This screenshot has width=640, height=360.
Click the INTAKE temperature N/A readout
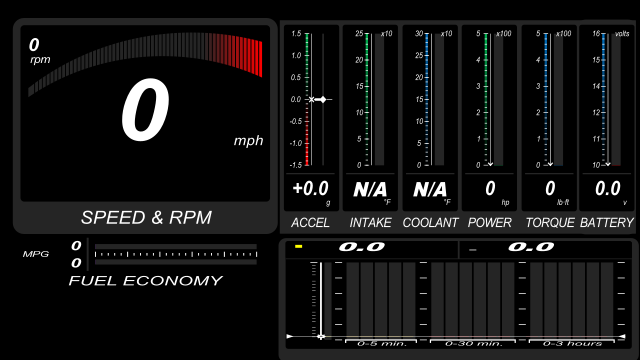click(x=370, y=189)
